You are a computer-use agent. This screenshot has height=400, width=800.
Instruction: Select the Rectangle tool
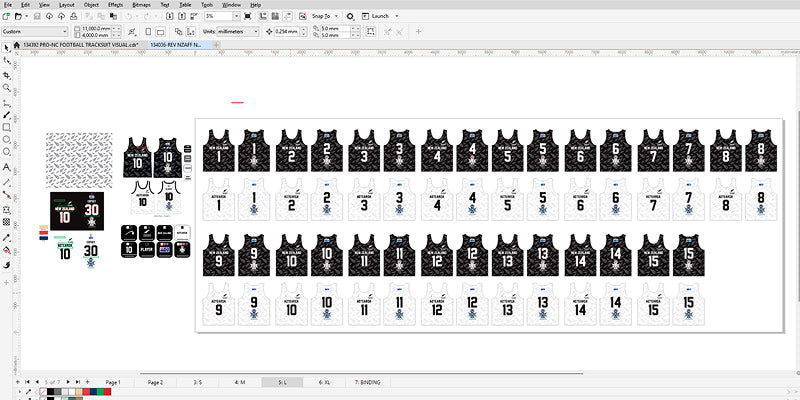click(x=7, y=127)
